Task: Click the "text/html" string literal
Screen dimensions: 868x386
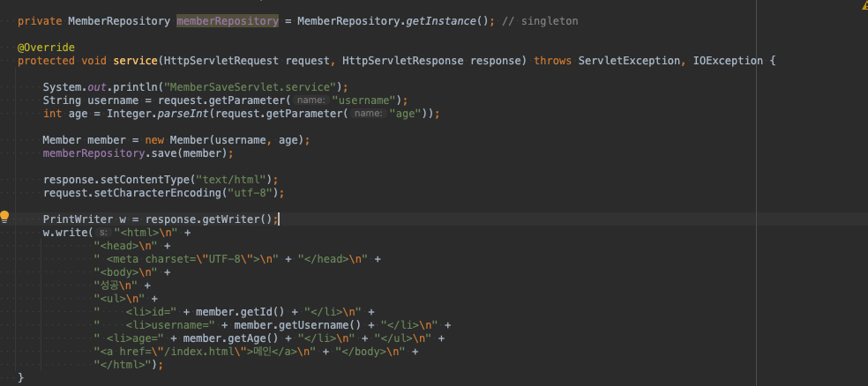Action: [x=231, y=180]
